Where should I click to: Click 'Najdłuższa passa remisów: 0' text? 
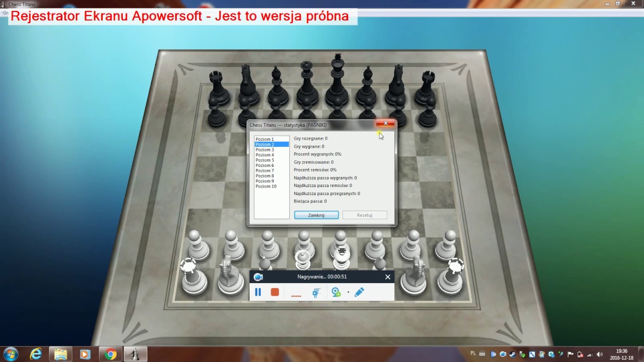323,186
